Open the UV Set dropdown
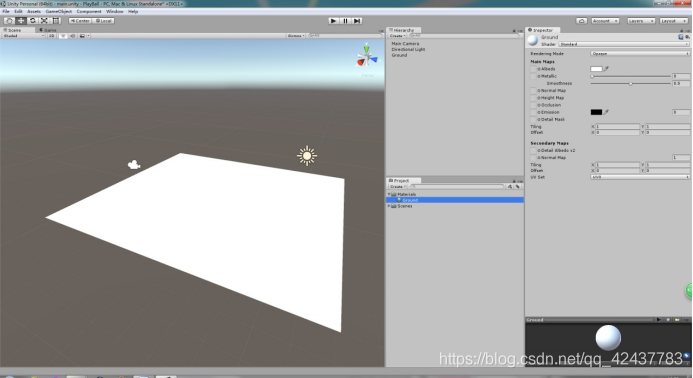The image size is (693, 378). [640, 177]
